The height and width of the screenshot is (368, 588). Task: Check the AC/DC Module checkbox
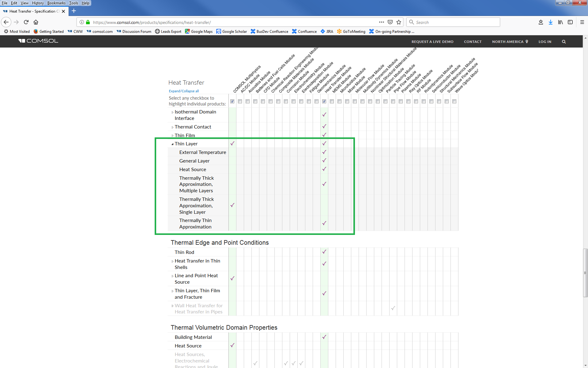point(240,102)
